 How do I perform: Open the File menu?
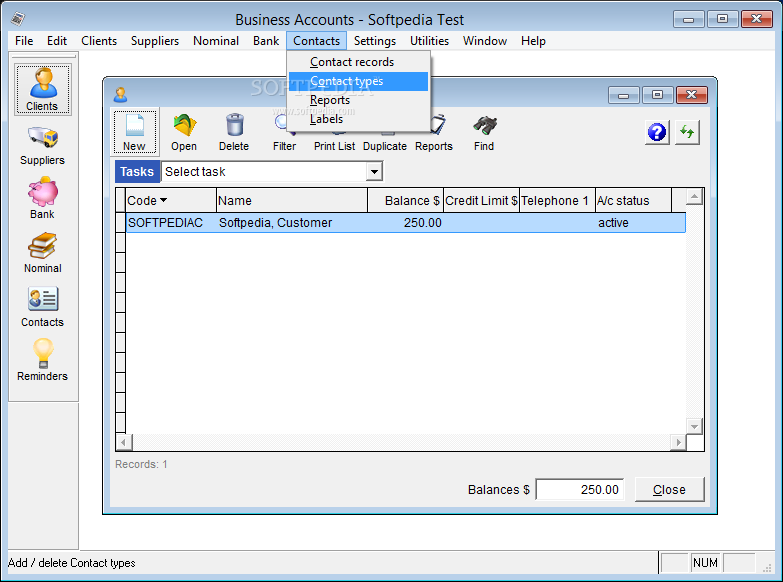[24, 41]
